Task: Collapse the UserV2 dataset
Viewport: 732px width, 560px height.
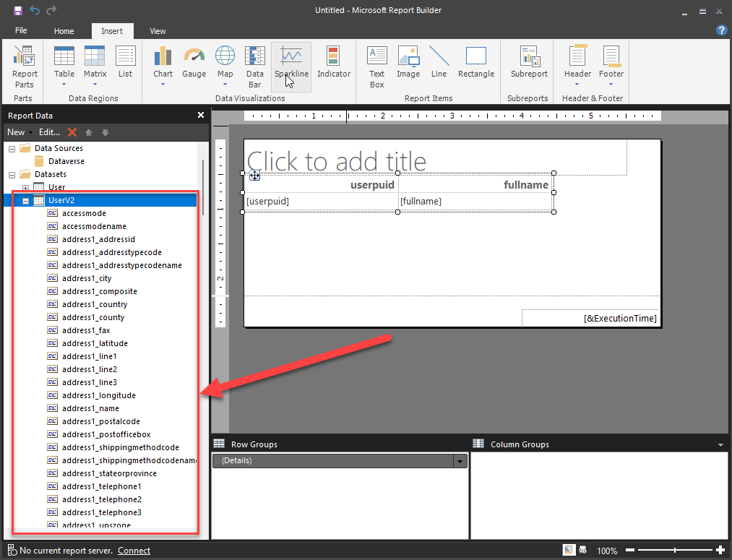Action: click(26, 201)
